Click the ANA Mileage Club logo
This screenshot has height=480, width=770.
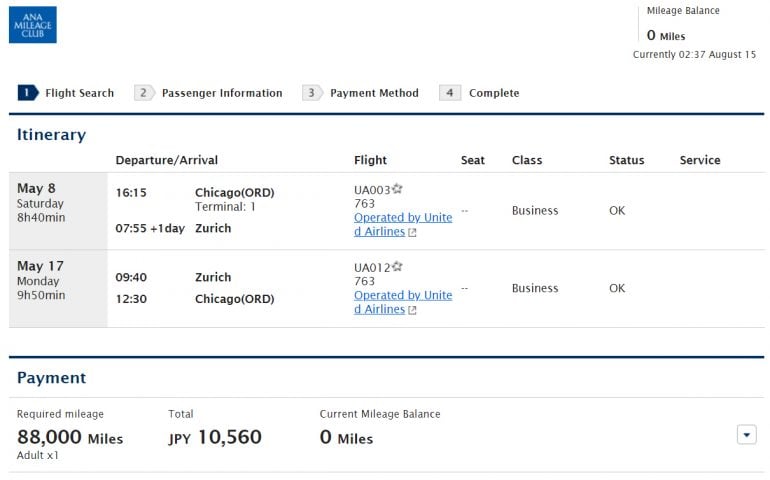33,25
